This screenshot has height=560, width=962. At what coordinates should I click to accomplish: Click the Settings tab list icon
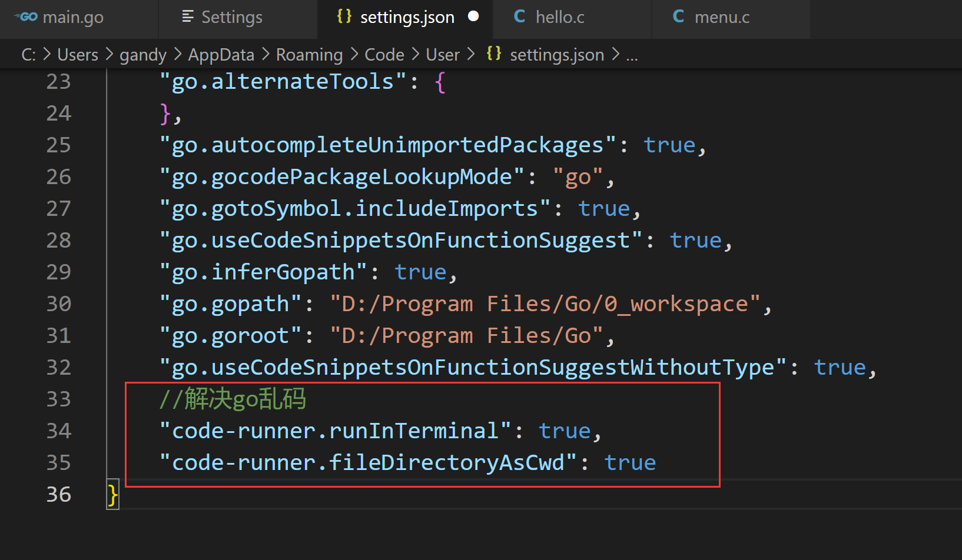coord(188,17)
